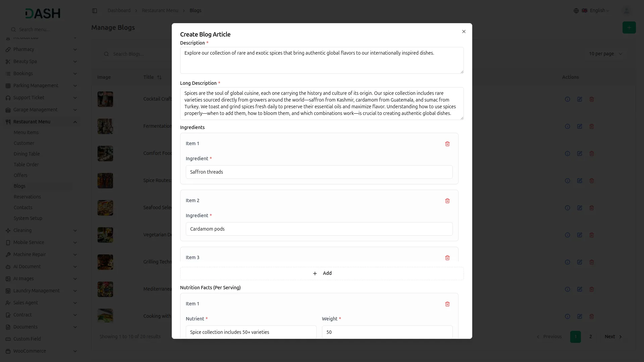Open Reservations in the sidebar
Viewport: 644px width, 362px height.
tap(27, 197)
